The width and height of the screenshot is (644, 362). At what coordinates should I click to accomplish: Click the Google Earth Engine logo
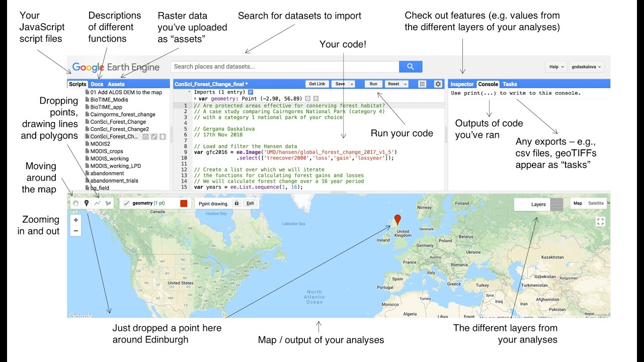116,67
